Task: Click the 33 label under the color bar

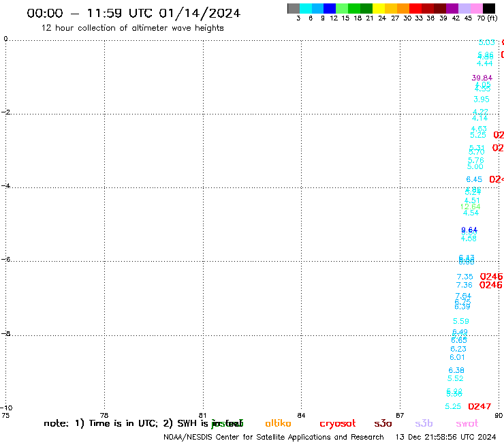Action: click(419, 18)
